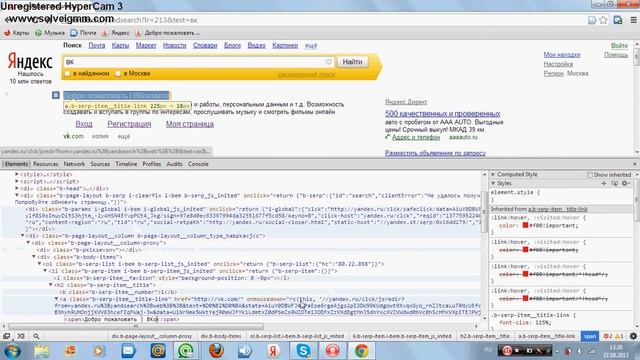The image size is (640, 360).
Task: Toggle element state icon in Styles header
Action: 614,184
